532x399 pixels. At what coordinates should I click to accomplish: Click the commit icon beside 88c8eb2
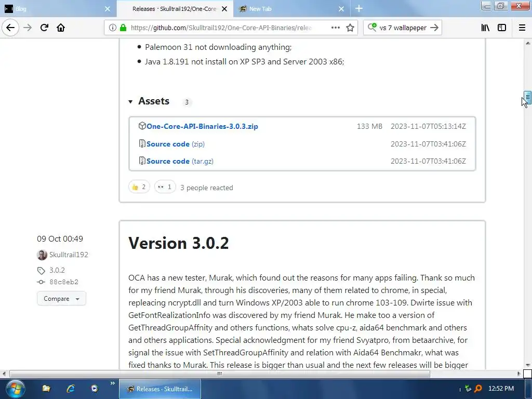pyautogui.click(x=41, y=282)
